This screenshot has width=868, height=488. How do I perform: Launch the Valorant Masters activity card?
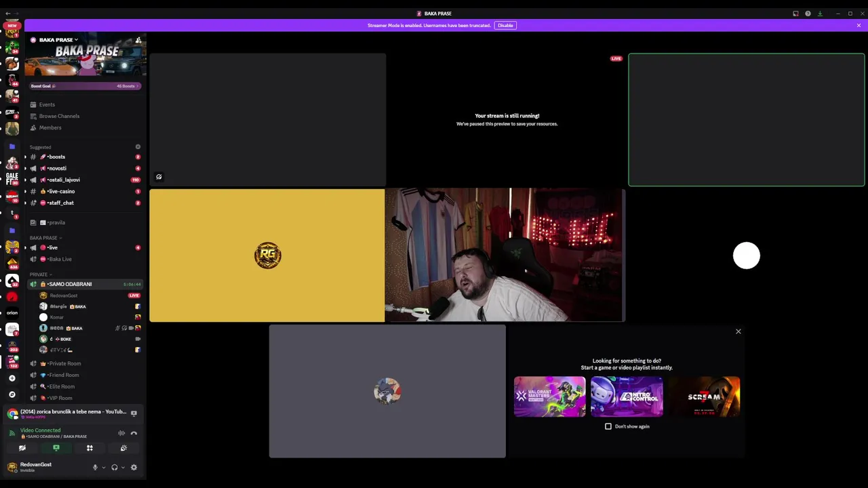tap(549, 396)
